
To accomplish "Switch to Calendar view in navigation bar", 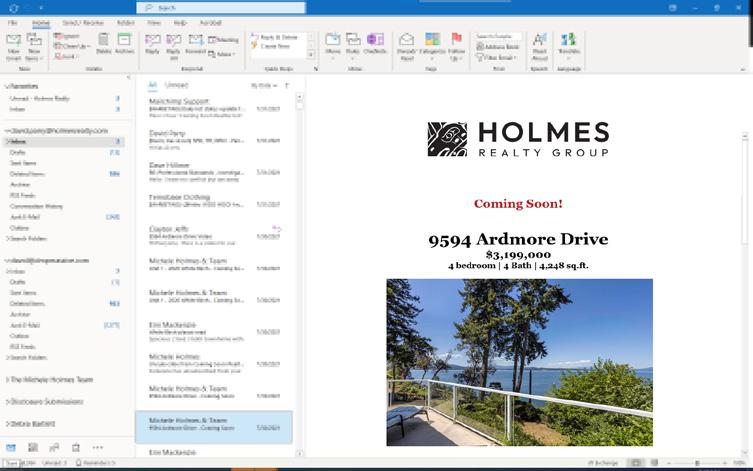I will pyautogui.click(x=33, y=447).
